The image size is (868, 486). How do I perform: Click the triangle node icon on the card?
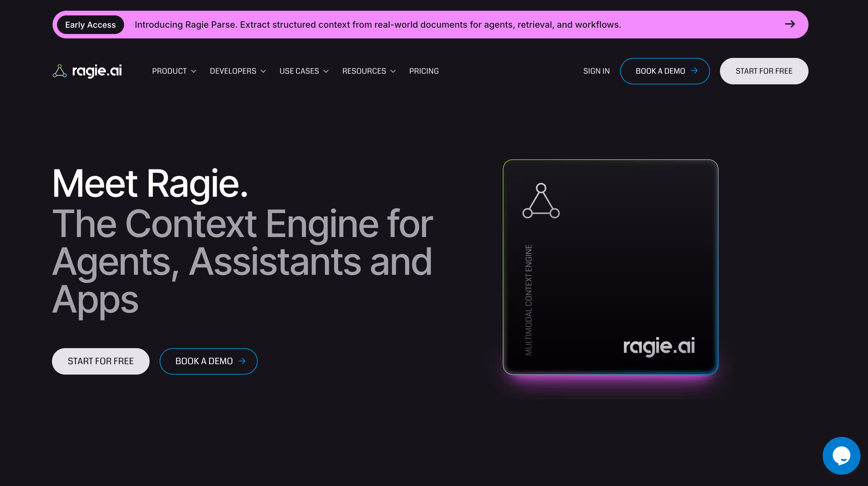(541, 201)
